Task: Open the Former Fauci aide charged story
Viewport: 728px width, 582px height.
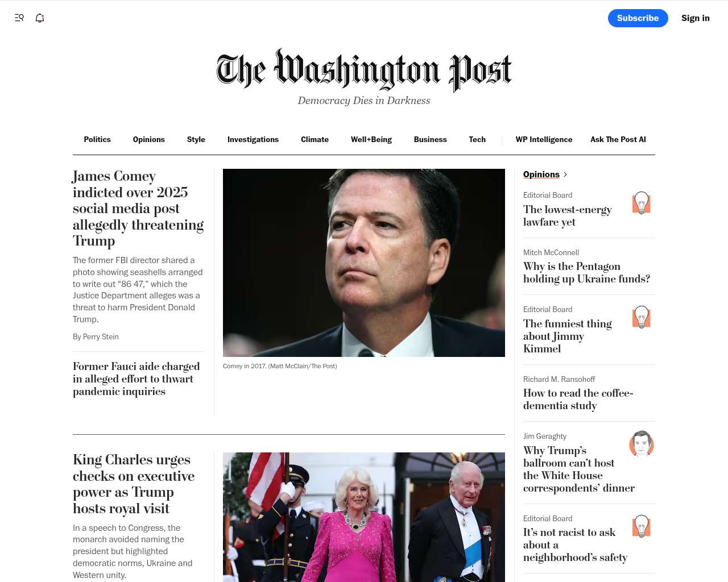Action: click(x=136, y=379)
